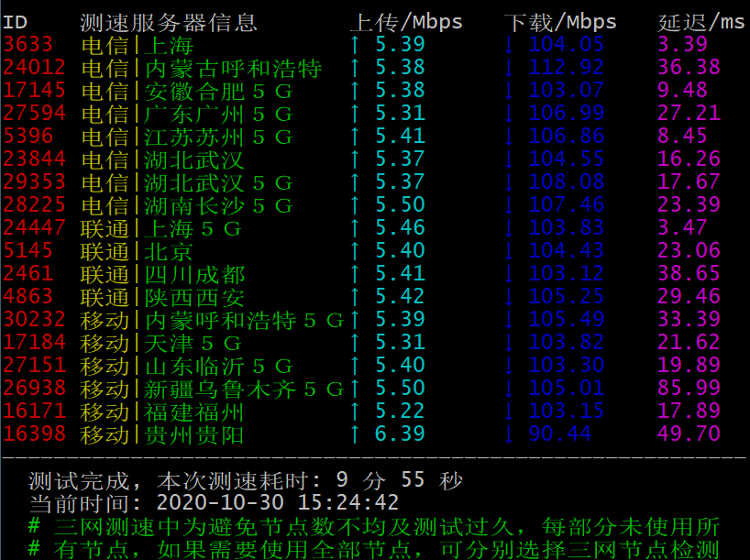Select latency value 36.38
The height and width of the screenshot is (560, 750).
pos(689,67)
